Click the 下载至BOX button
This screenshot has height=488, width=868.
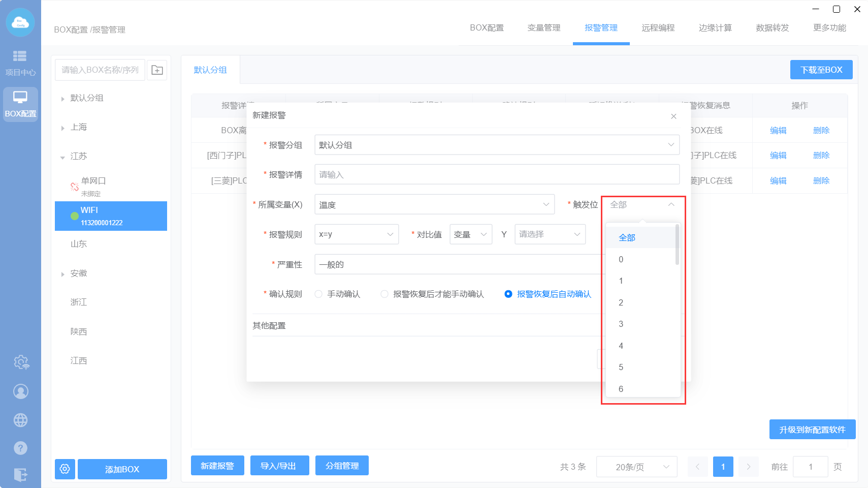(x=821, y=70)
